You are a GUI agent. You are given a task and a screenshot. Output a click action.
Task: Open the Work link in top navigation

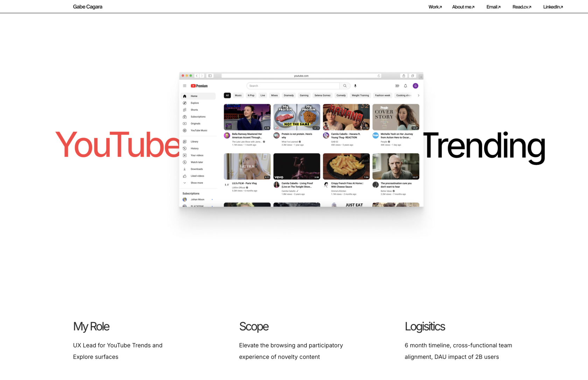[435, 7]
